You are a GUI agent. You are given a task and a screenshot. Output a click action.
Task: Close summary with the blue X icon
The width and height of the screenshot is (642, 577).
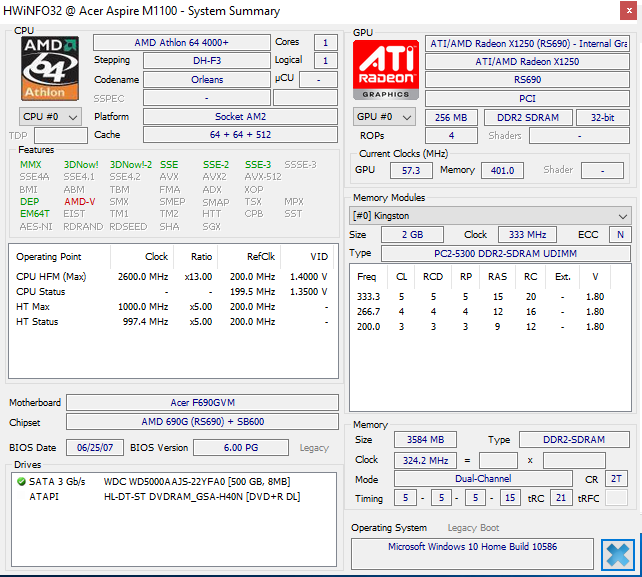click(617, 555)
